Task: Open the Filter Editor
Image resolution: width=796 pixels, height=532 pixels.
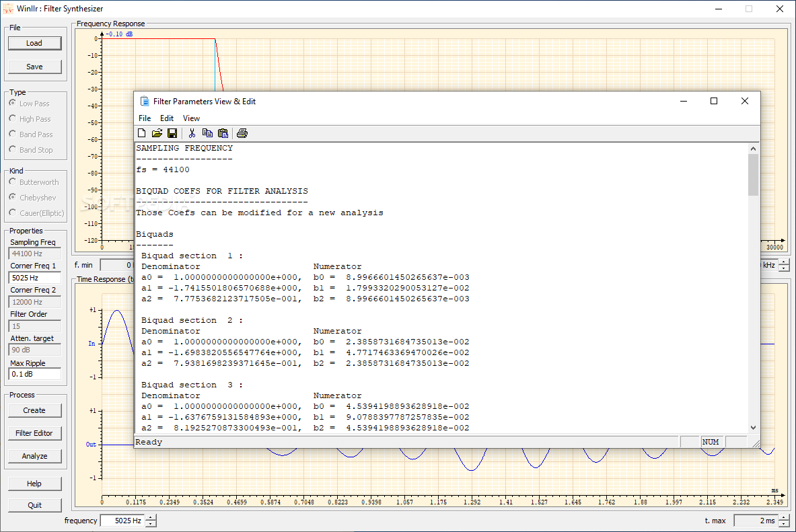Action: [x=34, y=433]
